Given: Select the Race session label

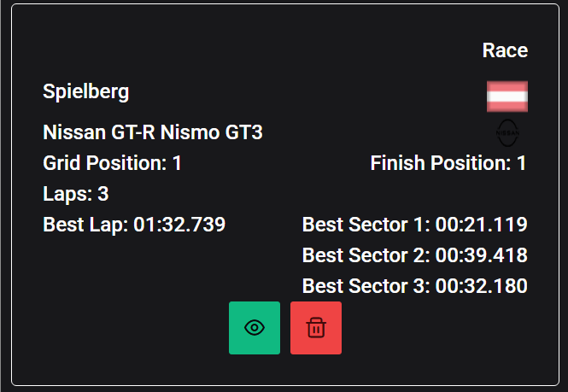Looking at the screenshot, I should 505,50.
